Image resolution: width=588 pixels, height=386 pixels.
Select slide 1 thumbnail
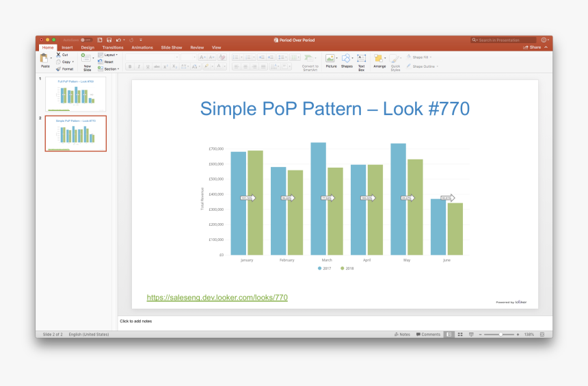[75, 94]
